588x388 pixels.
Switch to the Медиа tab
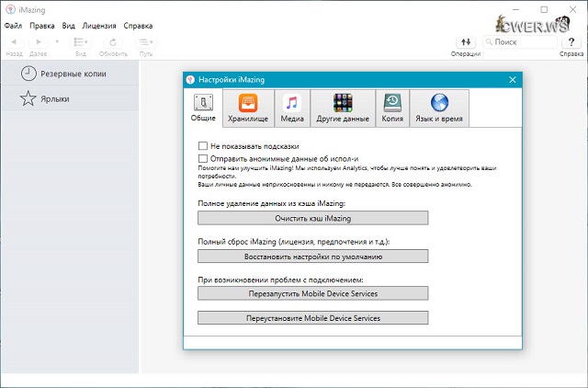pyautogui.click(x=292, y=108)
